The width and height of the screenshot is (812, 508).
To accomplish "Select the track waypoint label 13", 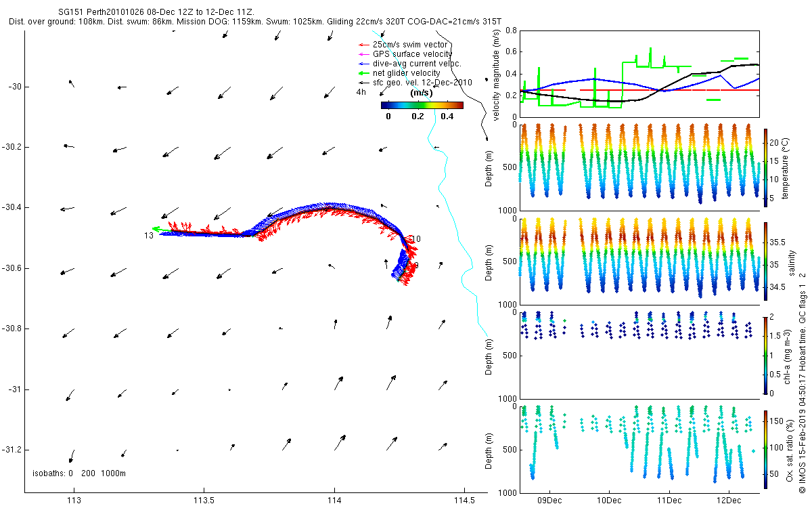I will (148, 236).
